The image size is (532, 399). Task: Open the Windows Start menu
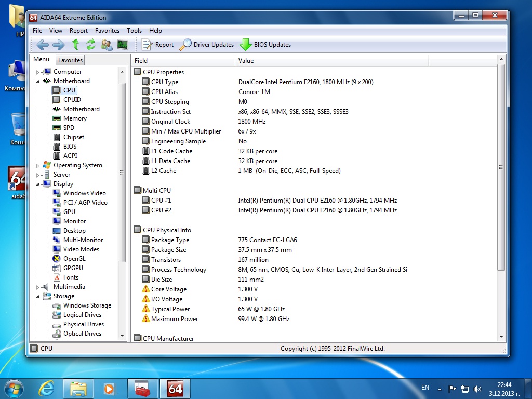(14, 389)
